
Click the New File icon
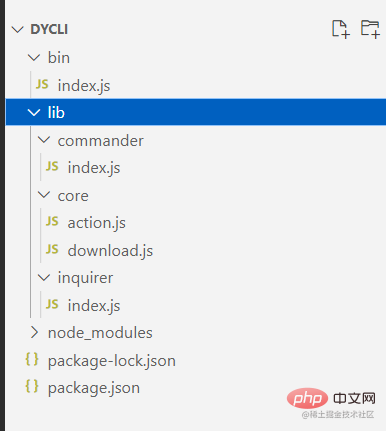[x=341, y=29]
